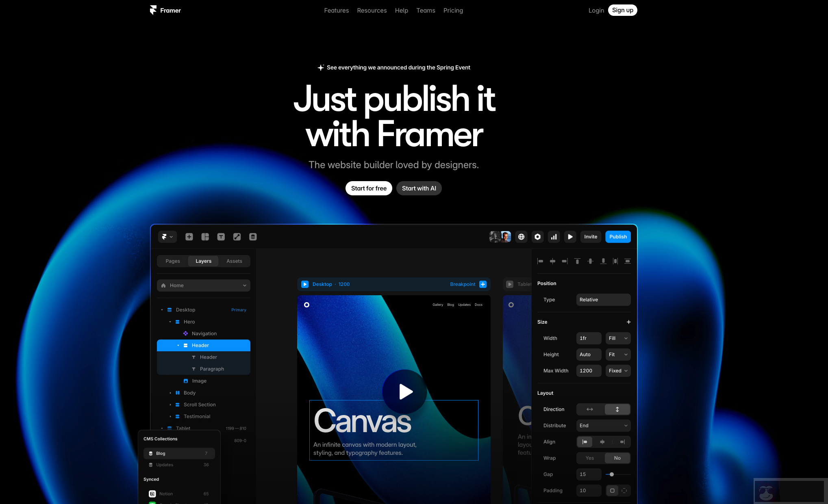This screenshot has width=828, height=504.
Task: Open the Resources menu
Action: [x=372, y=10]
